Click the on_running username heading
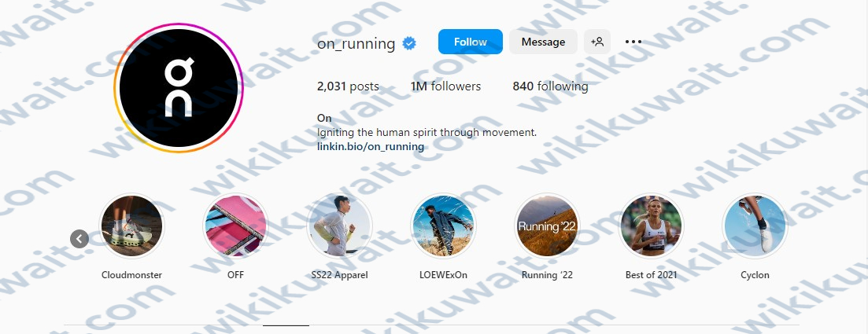 pyautogui.click(x=356, y=44)
